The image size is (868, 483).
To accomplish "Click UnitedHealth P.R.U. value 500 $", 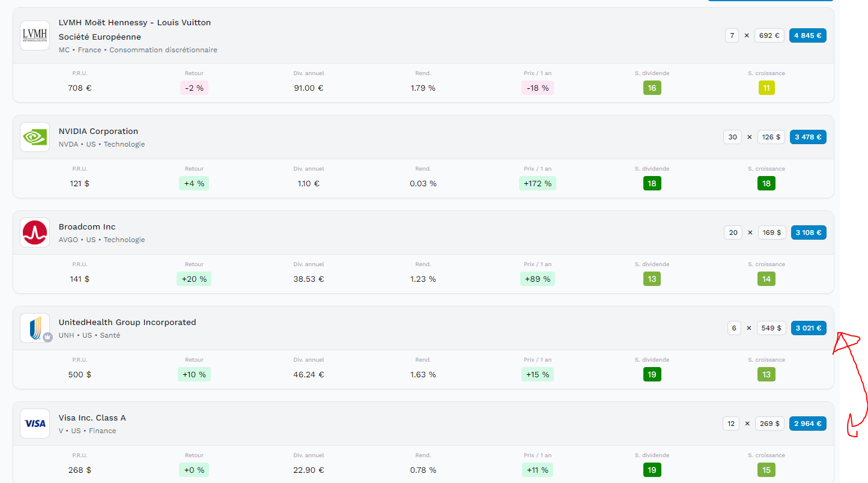I will [x=80, y=374].
